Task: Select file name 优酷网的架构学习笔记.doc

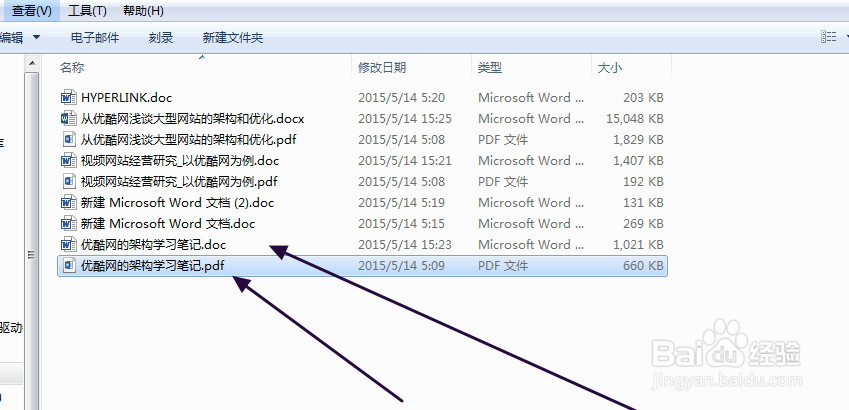Action: tap(153, 245)
